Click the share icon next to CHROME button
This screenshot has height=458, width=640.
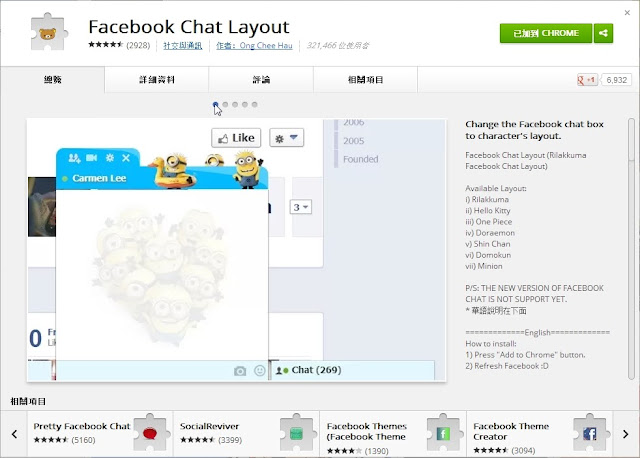(x=603, y=33)
